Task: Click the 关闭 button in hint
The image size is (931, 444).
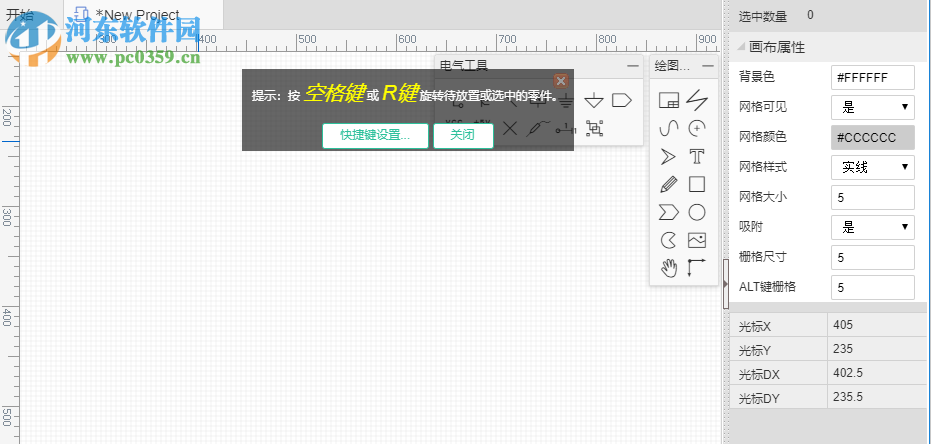Action: pyautogui.click(x=463, y=135)
